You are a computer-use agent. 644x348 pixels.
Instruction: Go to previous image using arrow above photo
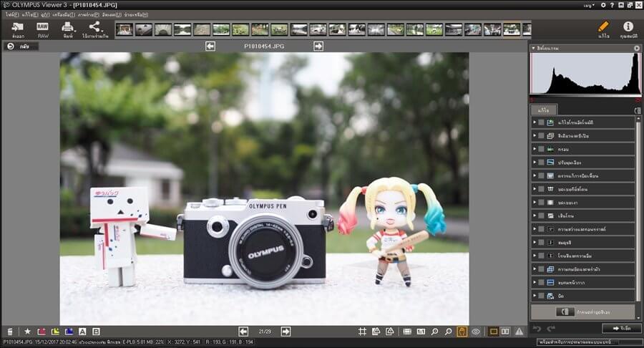click(210, 46)
